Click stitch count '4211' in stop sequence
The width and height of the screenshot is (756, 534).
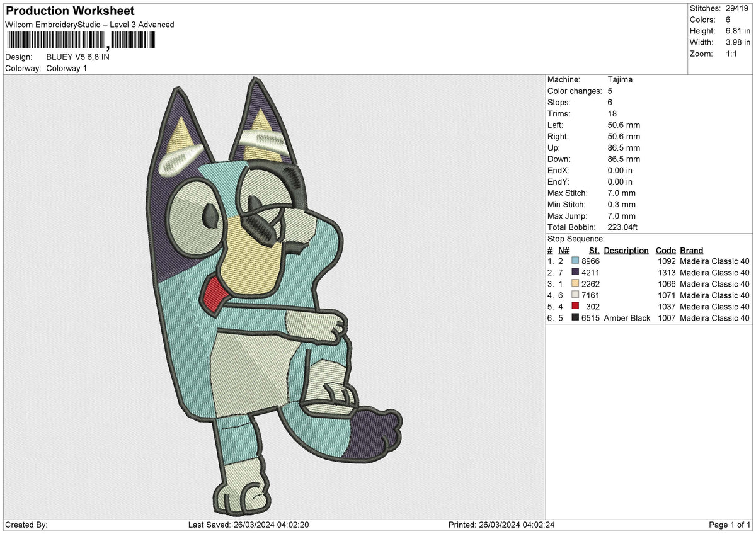[x=590, y=273]
